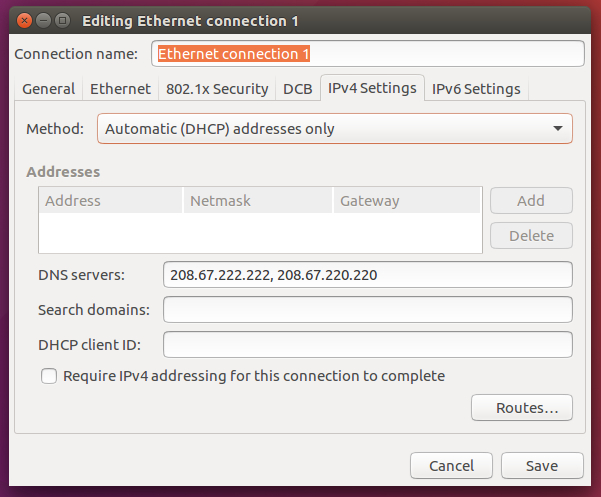Image resolution: width=601 pixels, height=497 pixels.
Task: Click the Add address button
Action: pyautogui.click(x=531, y=200)
